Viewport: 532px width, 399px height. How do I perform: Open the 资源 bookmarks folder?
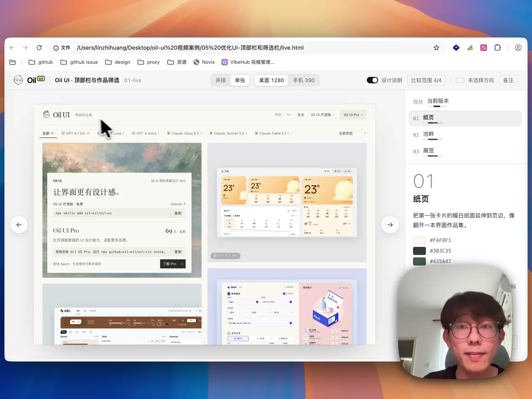point(177,62)
